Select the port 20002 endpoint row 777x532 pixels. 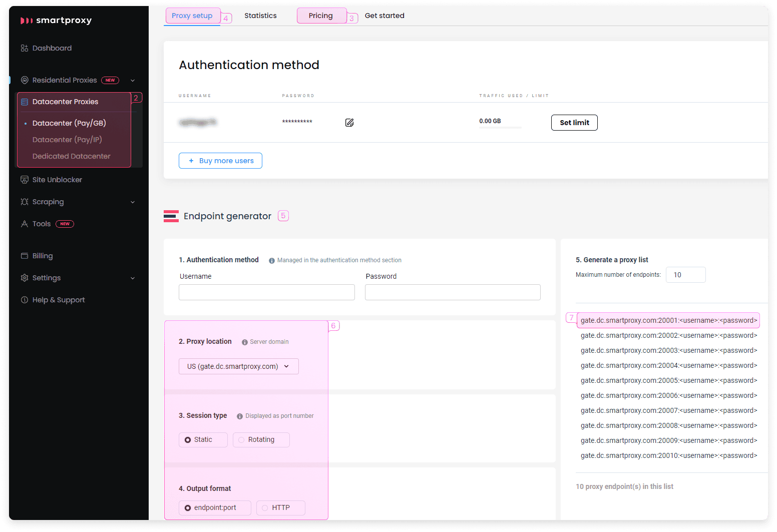click(669, 335)
